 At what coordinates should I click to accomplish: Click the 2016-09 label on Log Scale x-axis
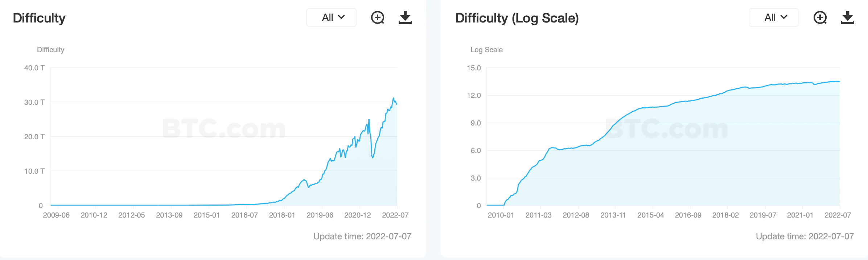(x=688, y=215)
